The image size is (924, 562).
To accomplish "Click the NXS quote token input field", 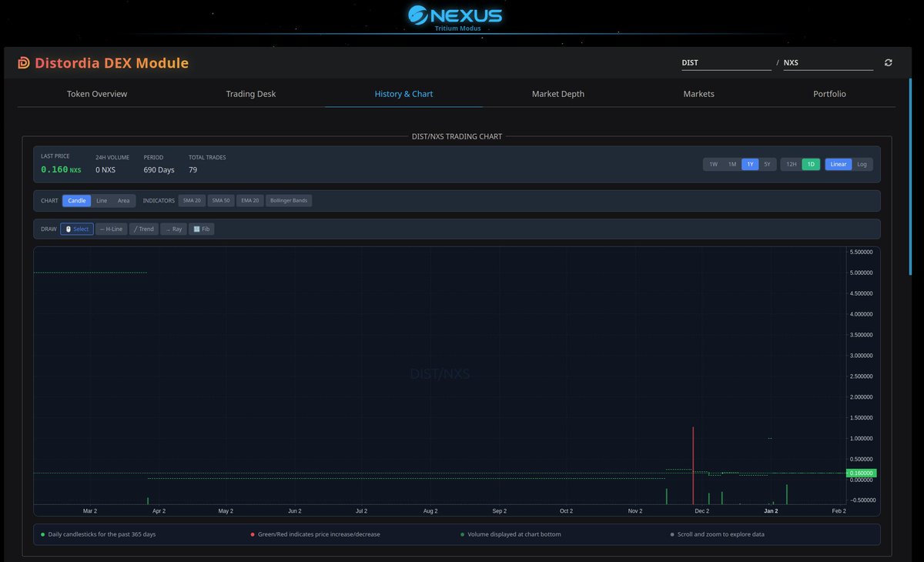I will (x=829, y=63).
